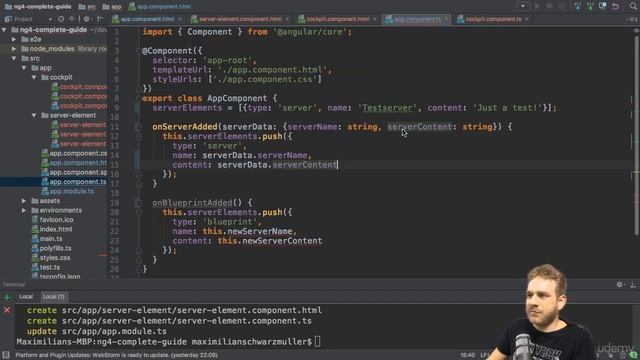Collapse the ng4-complete-guide root folder
Screen dimensions: 640x360
(x=4, y=30)
